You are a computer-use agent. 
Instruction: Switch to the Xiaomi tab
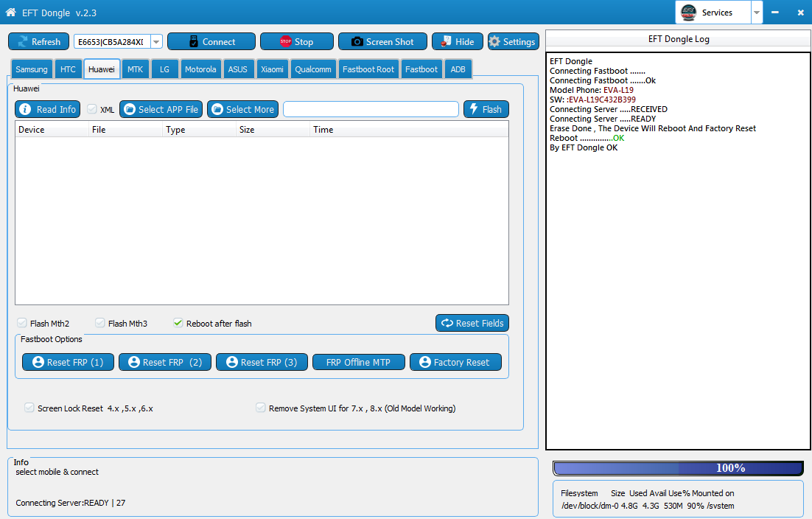coord(272,69)
